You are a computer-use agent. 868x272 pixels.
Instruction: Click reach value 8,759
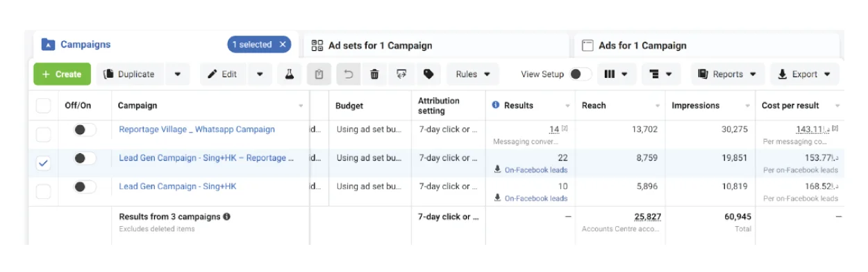click(x=646, y=158)
